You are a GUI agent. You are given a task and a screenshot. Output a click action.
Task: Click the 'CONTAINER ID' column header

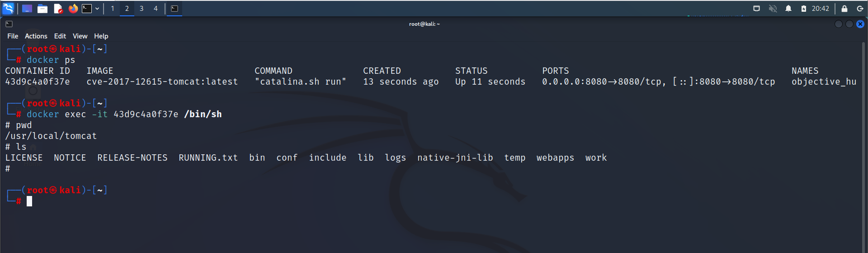point(38,71)
